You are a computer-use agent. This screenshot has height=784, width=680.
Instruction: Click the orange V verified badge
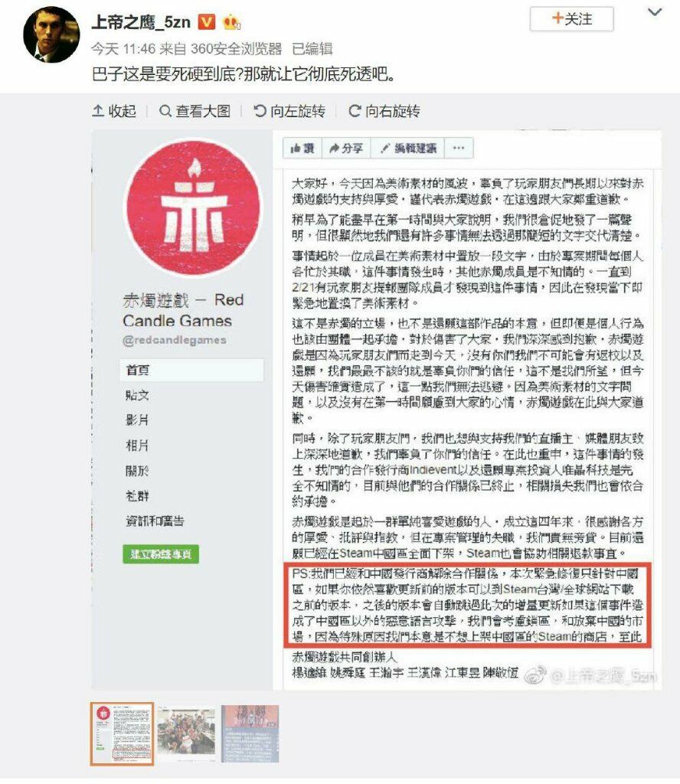point(207,21)
